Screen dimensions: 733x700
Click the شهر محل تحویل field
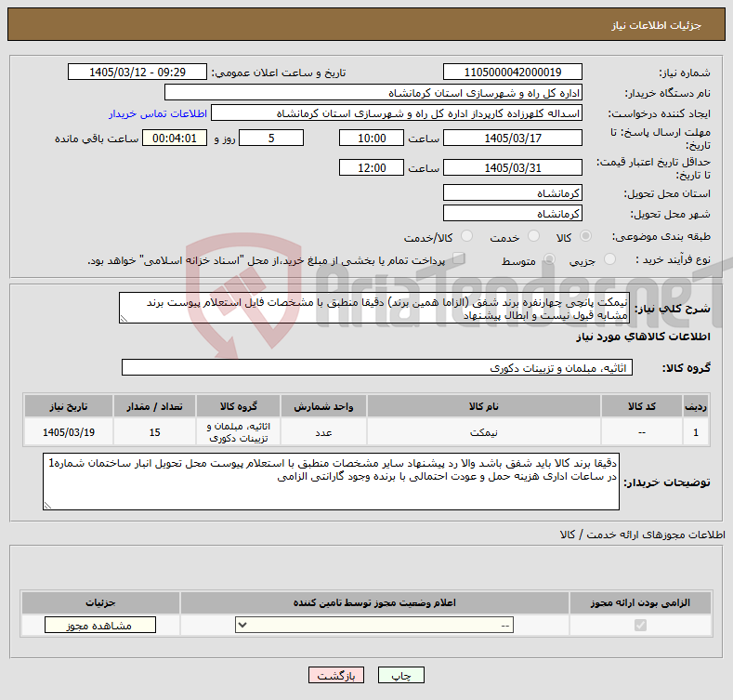click(512, 214)
